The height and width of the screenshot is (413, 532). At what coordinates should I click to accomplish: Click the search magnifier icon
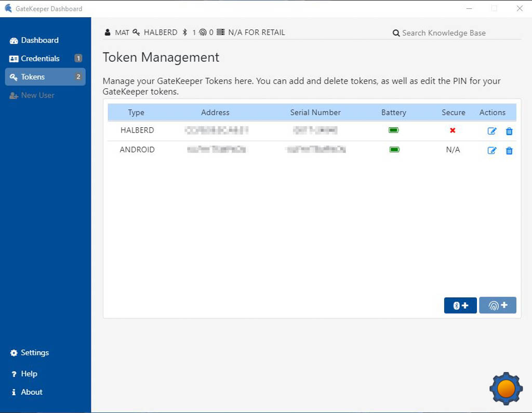click(396, 33)
